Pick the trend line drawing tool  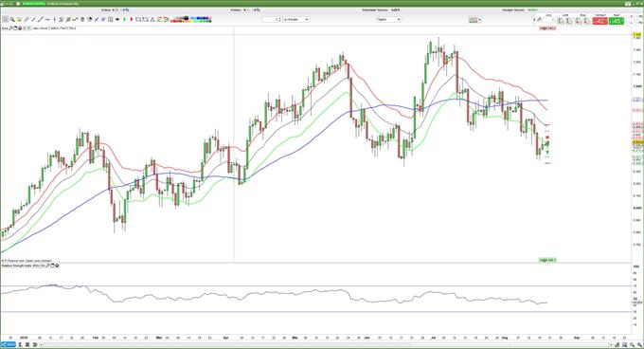pyautogui.click(x=40, y=19)
